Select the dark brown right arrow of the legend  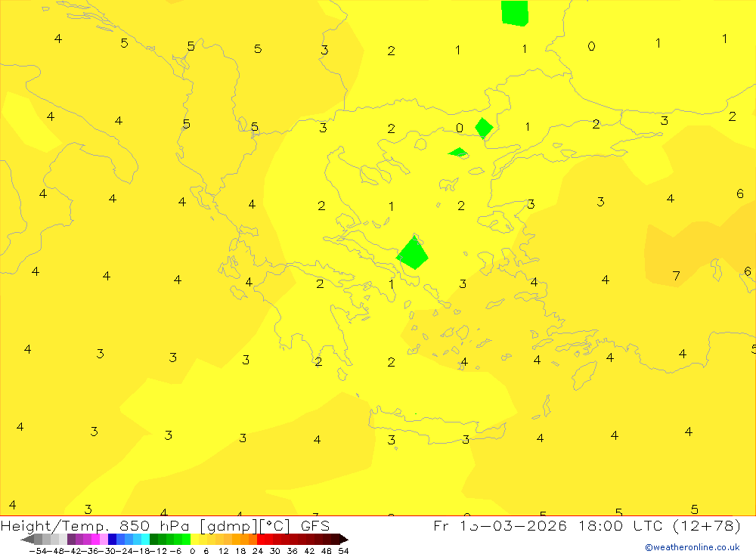344,539
